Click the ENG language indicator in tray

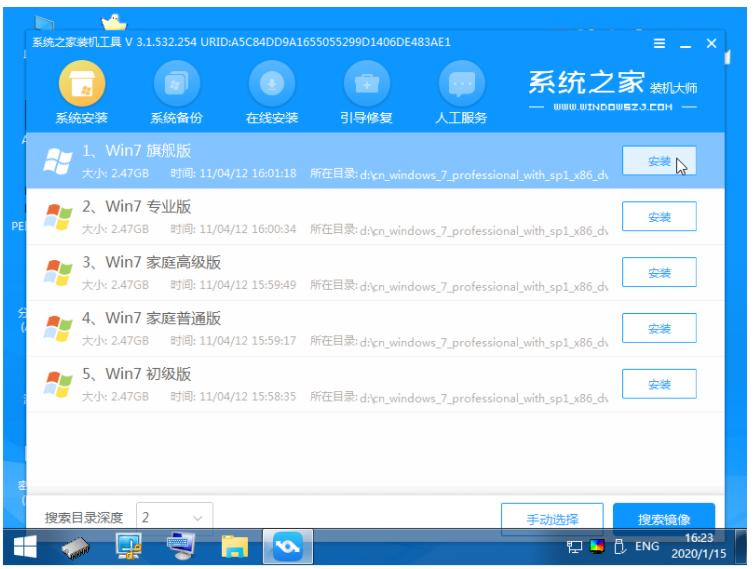pyautogui.click(x=647, y=547)
